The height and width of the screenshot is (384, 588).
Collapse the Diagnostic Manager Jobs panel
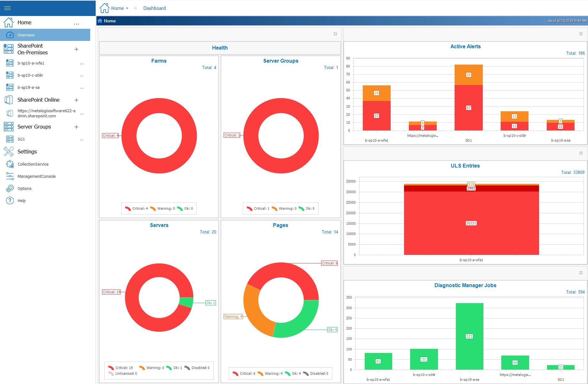(x=581, y=272)
